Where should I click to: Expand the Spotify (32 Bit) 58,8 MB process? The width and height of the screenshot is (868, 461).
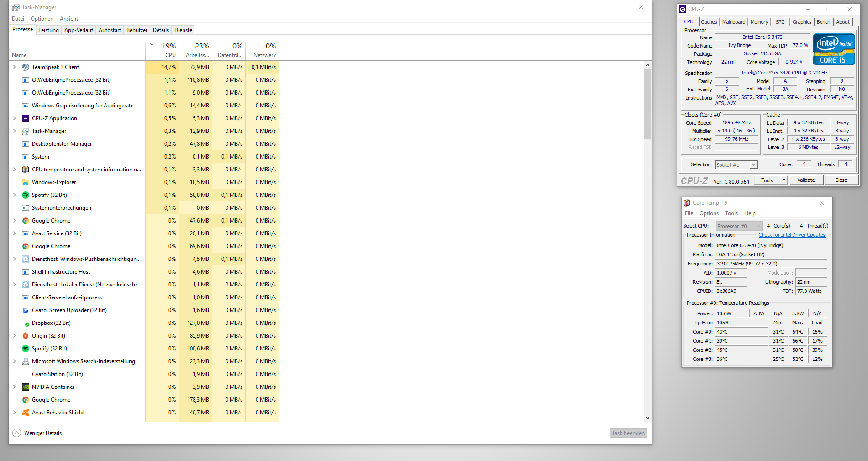(x=14, y=195)
